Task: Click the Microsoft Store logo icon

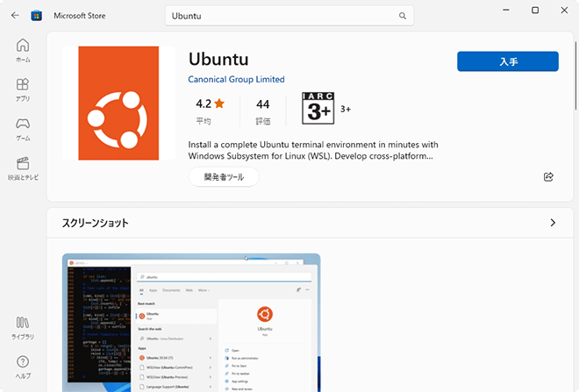Action: point(36,16)
